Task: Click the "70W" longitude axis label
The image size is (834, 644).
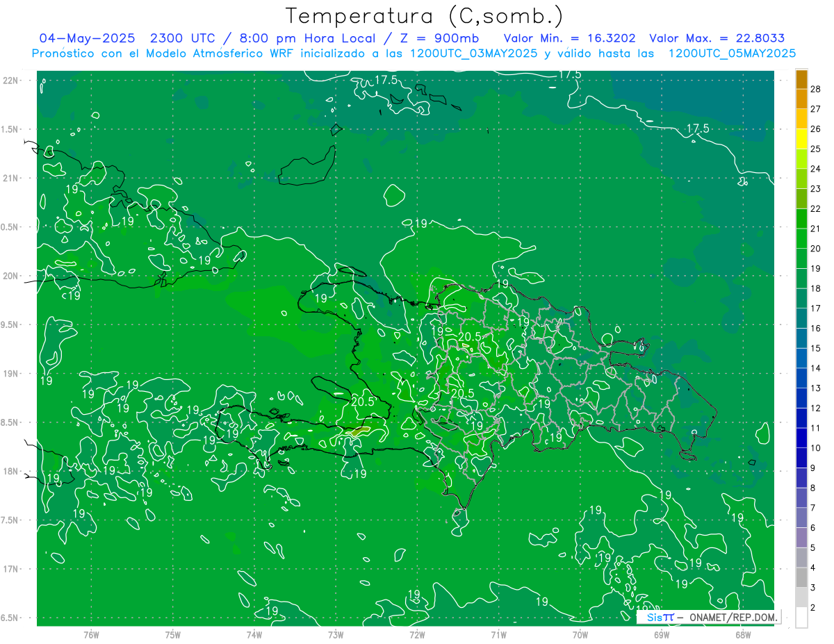Action: point(580,635)
